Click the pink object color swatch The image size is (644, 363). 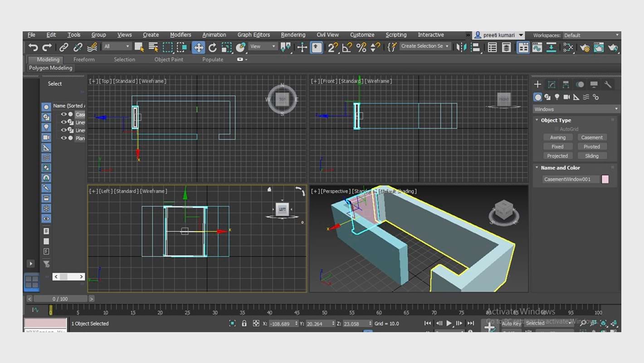coord(605,179)
